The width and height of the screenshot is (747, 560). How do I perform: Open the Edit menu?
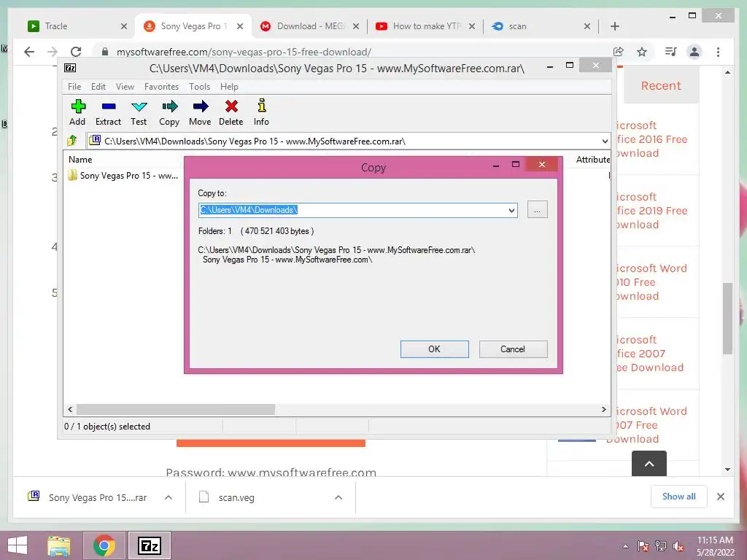[x=98, y=87]
